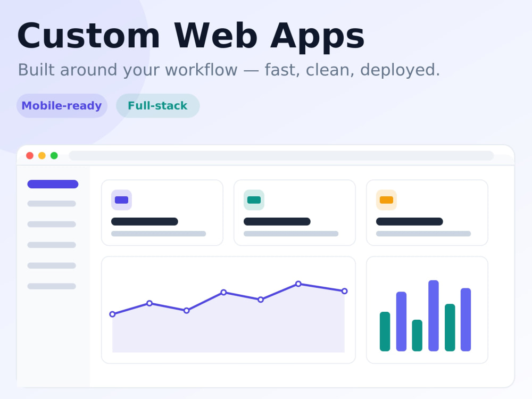This screenshot has width=532, height=399.
Task: Click the "Custom Web Apps" heading
Action: click(190, 36)
